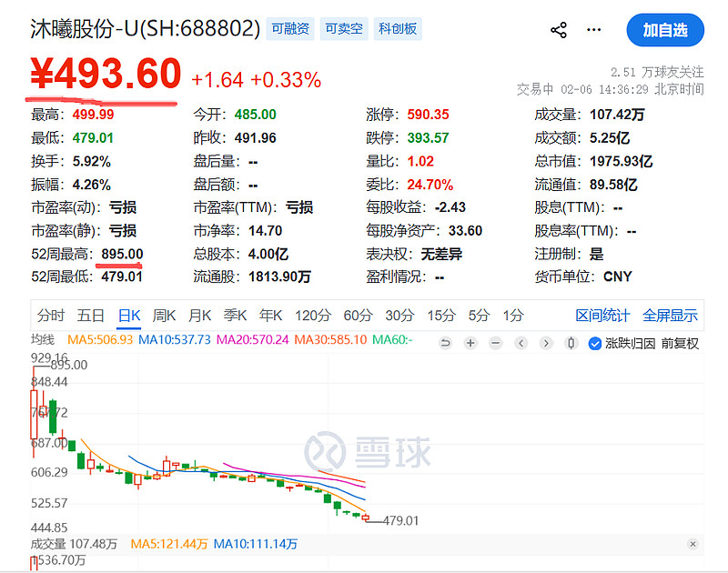Click the volume MA5:121.44万 label
The height and width of the screenshot is (573, 728).
tap(169, 544)
